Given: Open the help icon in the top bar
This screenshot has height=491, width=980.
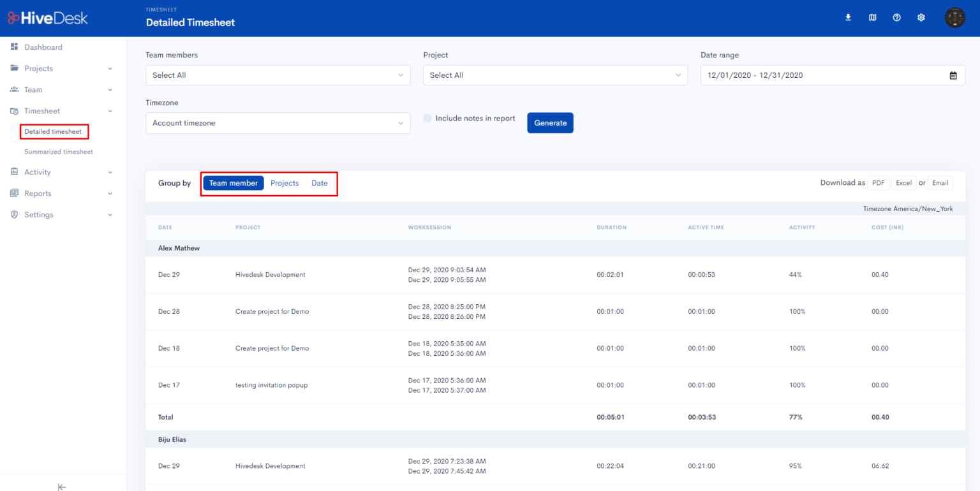Looking at the screenshot, I should point(896,17).
